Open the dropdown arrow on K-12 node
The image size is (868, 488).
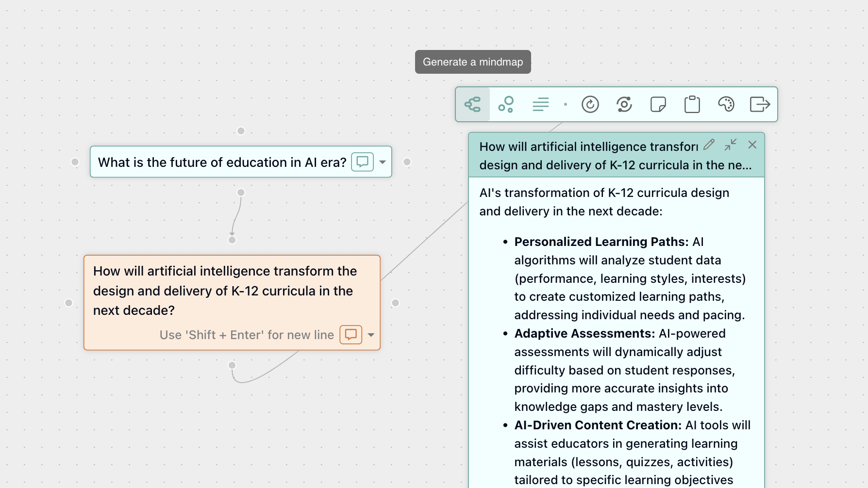(370, 335)
